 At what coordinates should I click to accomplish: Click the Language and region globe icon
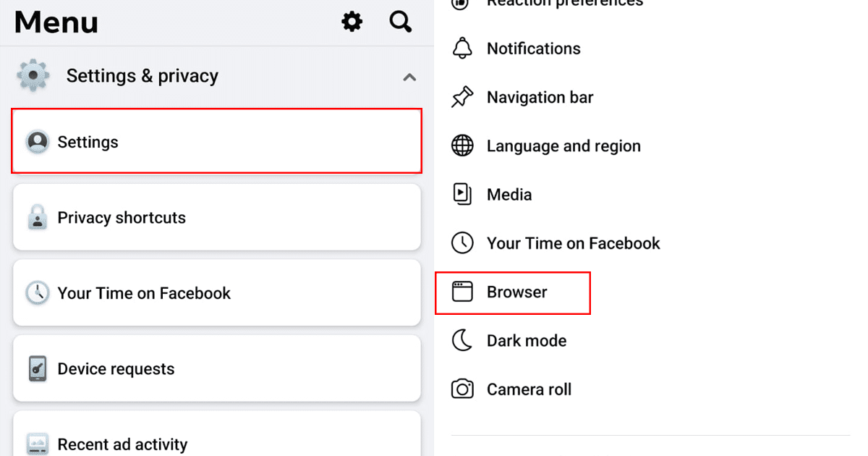(x=462, y=145)
